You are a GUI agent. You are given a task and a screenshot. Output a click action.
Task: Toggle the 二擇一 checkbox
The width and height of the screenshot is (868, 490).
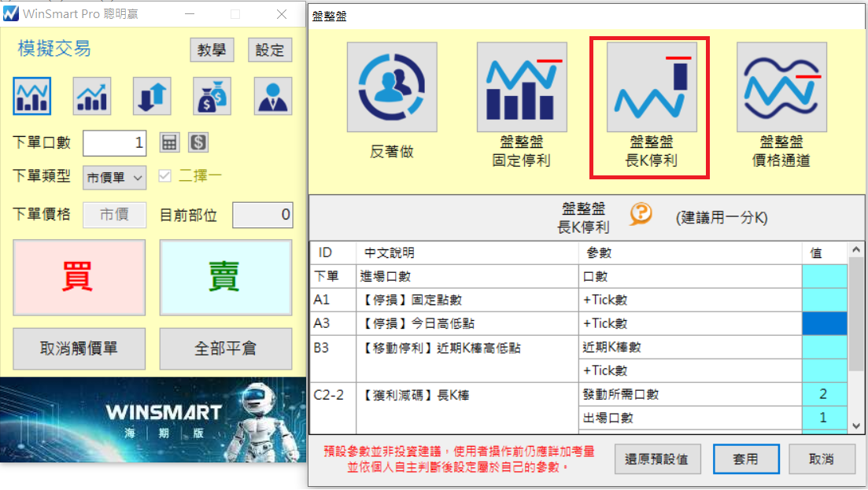pyautogui.click(x=164, y=176)
